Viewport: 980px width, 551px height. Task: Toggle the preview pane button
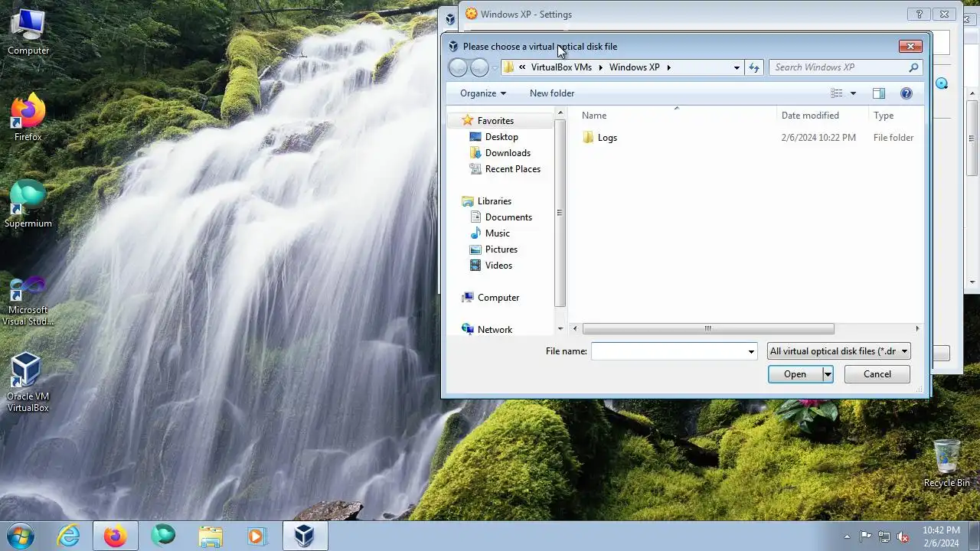tap(878, 93)
